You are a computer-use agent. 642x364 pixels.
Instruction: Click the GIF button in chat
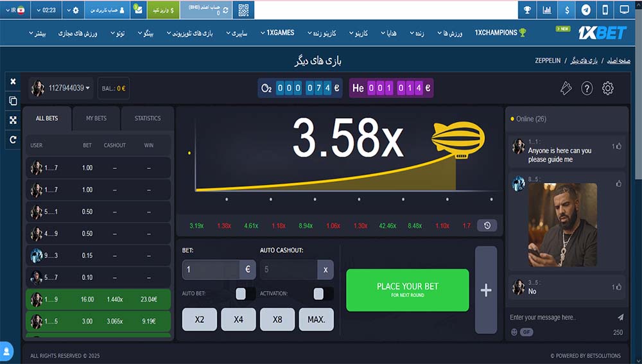point(526,332)
